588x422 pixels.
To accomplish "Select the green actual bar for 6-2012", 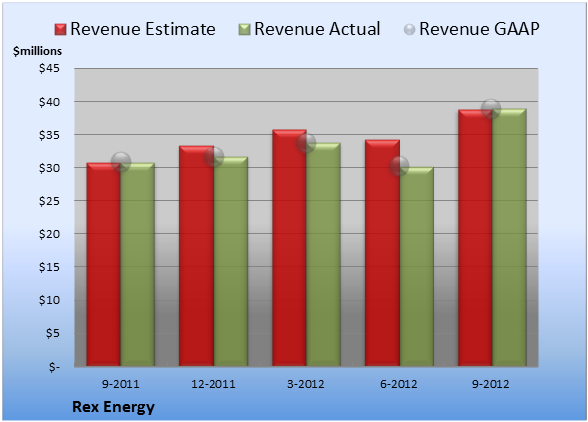I will coord(417,266).
